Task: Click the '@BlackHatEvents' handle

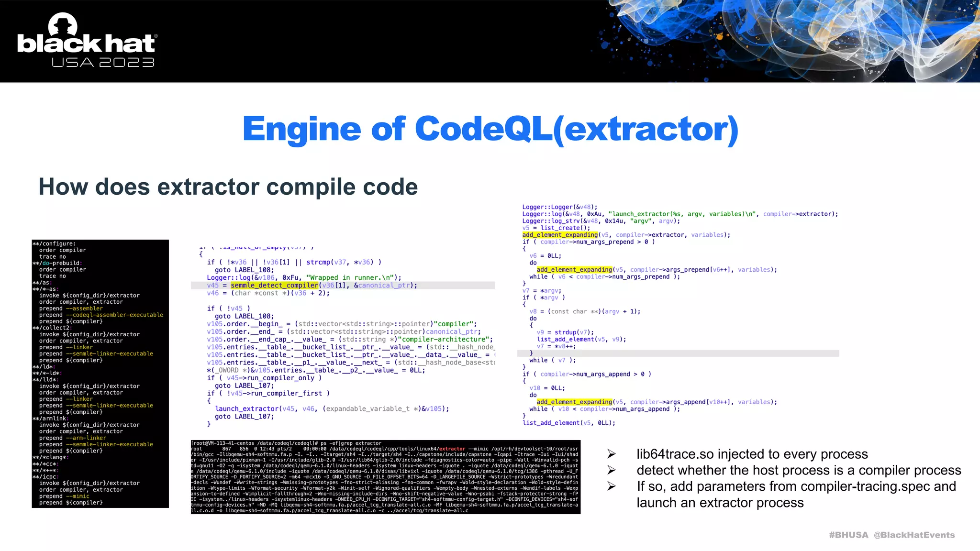Action: (x=914, y=535)
